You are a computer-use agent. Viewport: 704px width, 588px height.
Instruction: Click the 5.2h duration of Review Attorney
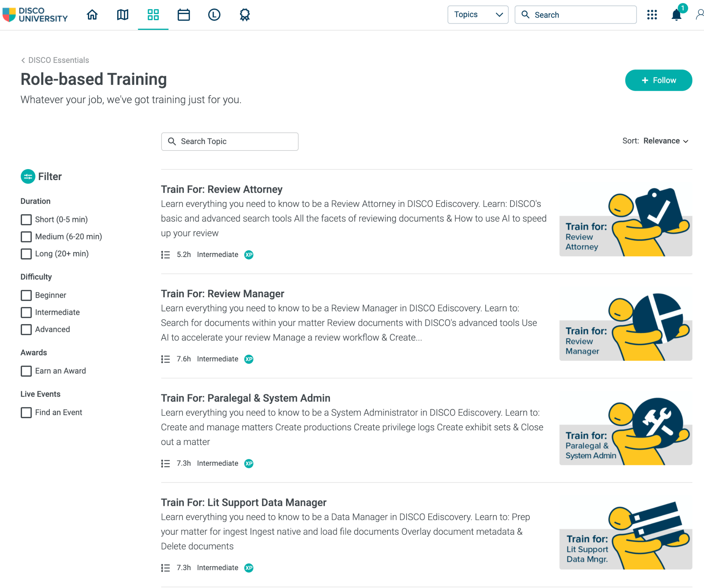184,255
